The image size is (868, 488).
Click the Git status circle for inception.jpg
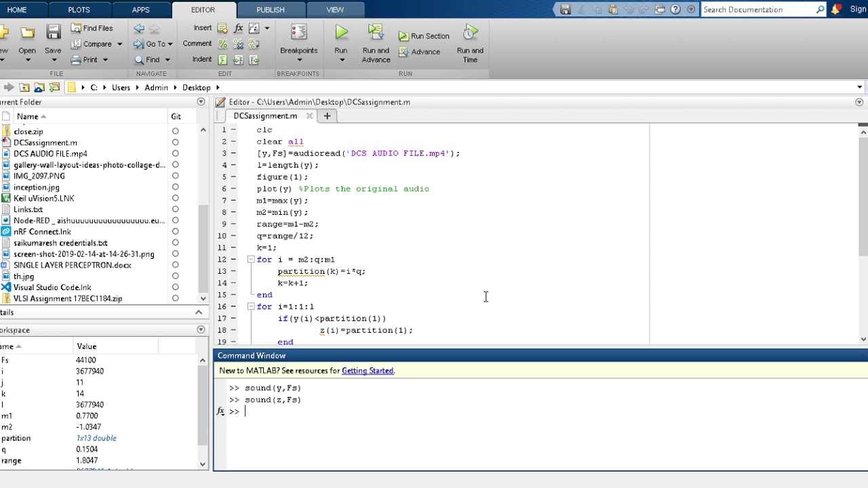176,187
